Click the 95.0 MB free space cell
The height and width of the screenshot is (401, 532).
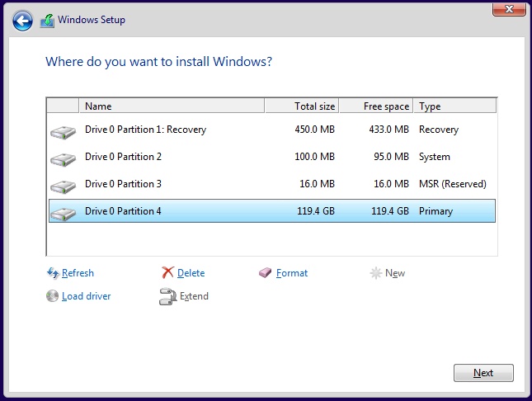pos(391,157)
